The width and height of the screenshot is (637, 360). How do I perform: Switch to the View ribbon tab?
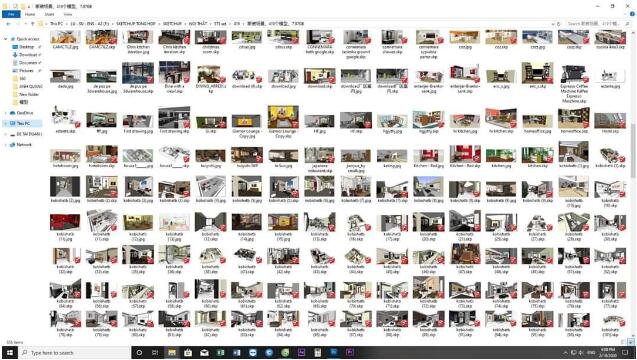68,14
